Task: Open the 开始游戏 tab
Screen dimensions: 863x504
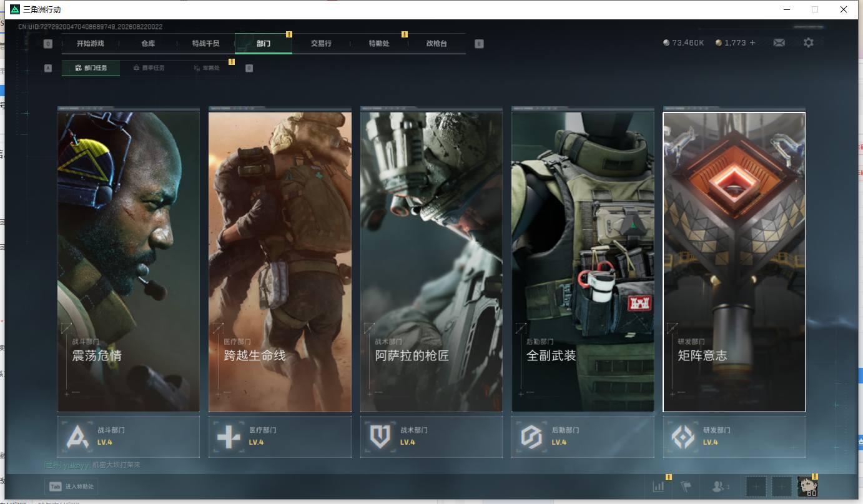Action: pyautogui.click(x=91, y=44)
